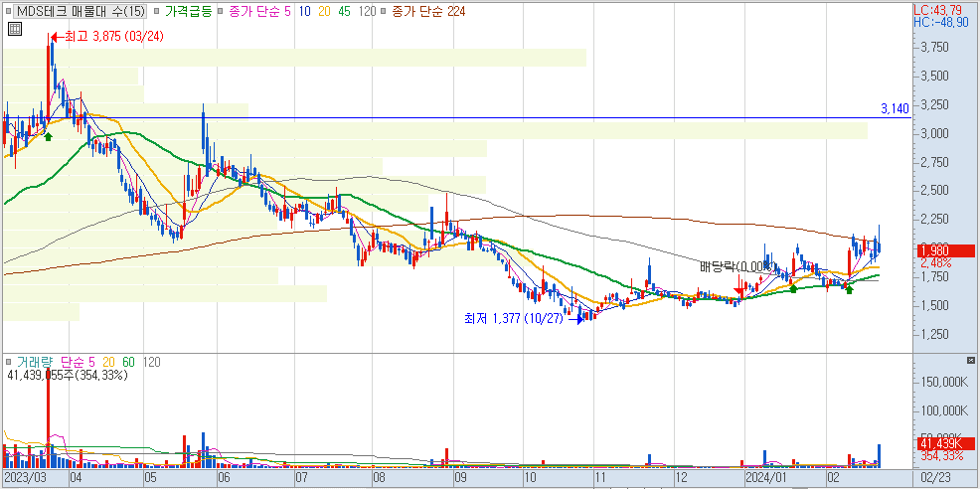Click the 2024/01 date axis label
This screenshot has height=489, width=980.
click(x=765, y=478)
